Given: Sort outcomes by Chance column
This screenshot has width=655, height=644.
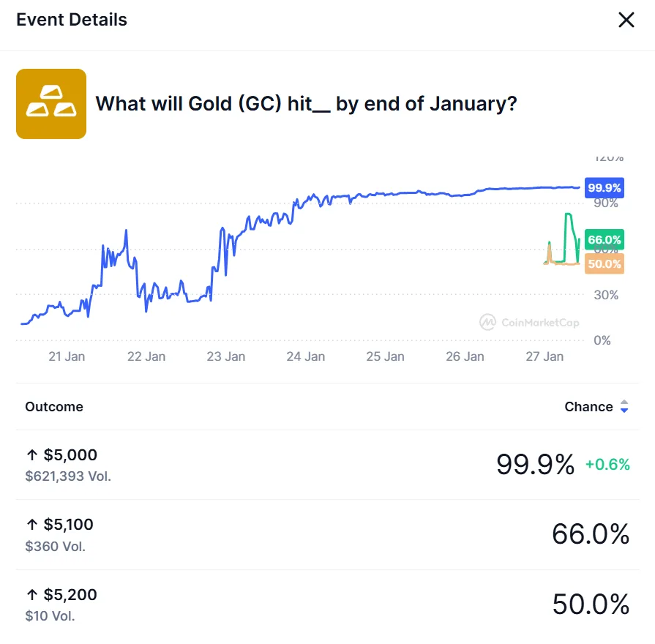Looking at the screenshot, I should [588, 406].
